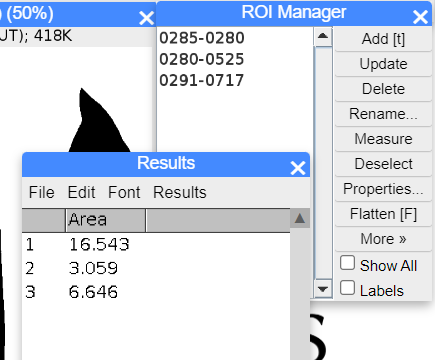
Task: Click Results table scroll up arrow
Action: (x=300, y=219)
